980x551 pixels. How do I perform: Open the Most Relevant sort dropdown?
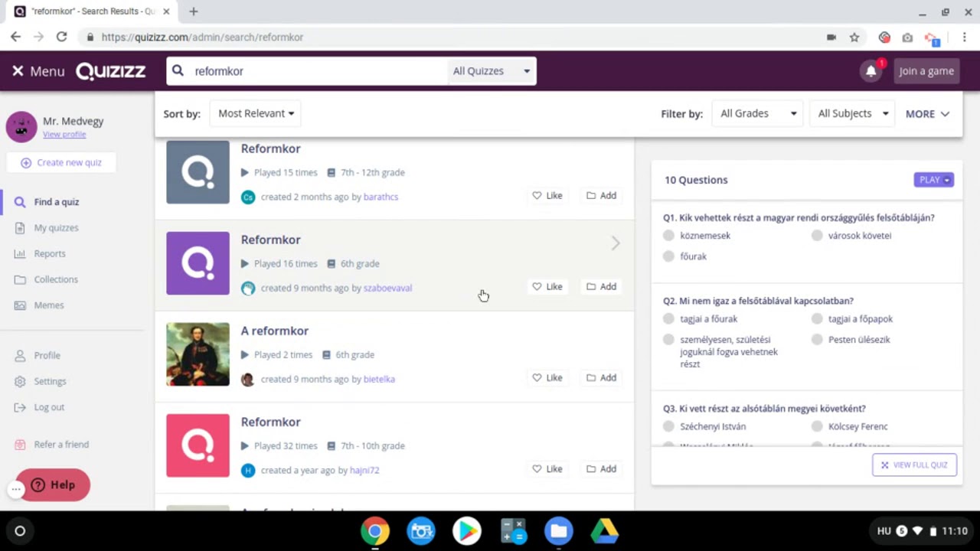[256, 113]
